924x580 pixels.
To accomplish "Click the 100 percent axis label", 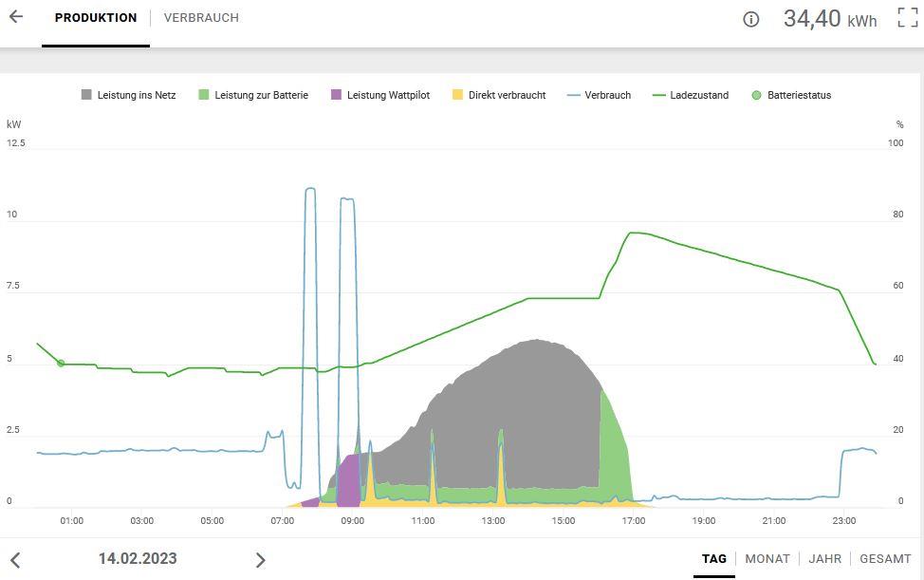I will (896, 143).
